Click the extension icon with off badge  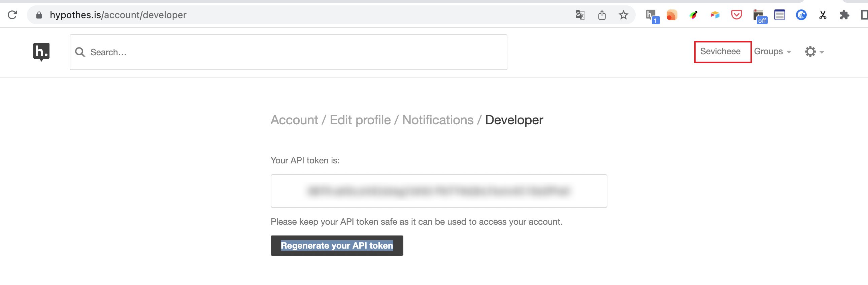[x=760, y=16]
